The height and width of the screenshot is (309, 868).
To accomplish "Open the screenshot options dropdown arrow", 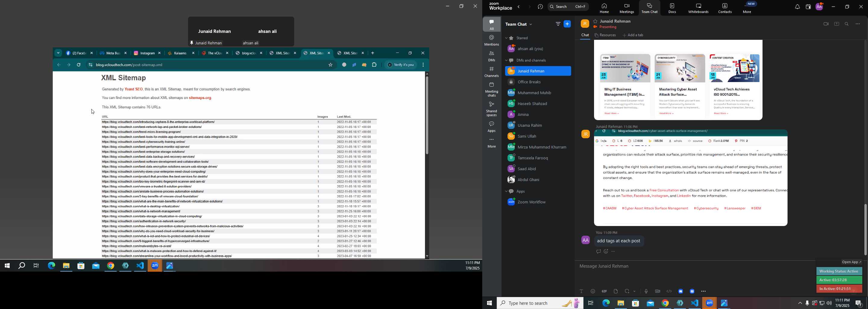I will [635, 291].
